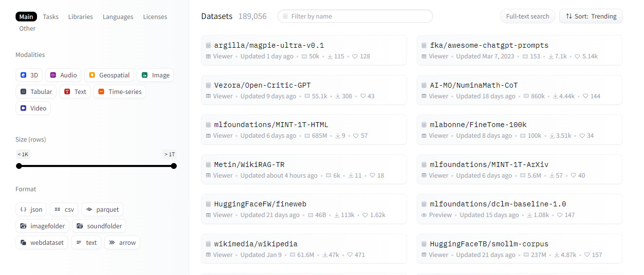The width and height of the screenshot is (644, 275).
Task: Open mlfoundations/dclm-baseline-1.0 dataset
Action: (519, 209)
